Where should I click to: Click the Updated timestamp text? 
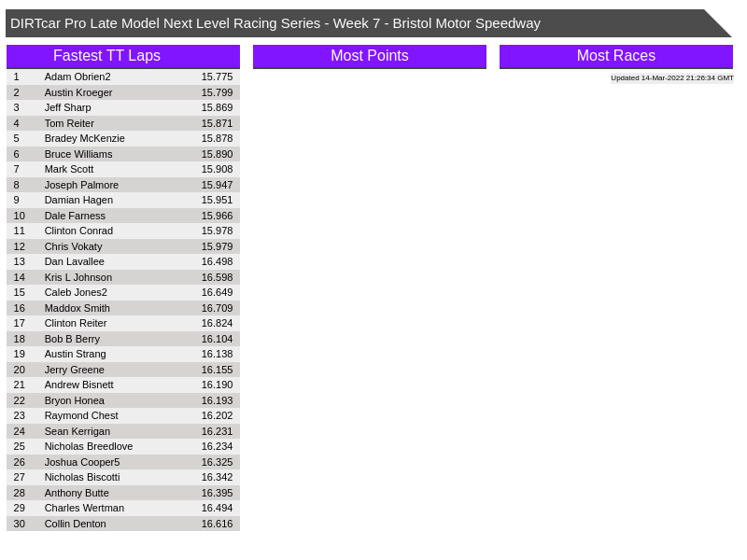click(671, 78)
